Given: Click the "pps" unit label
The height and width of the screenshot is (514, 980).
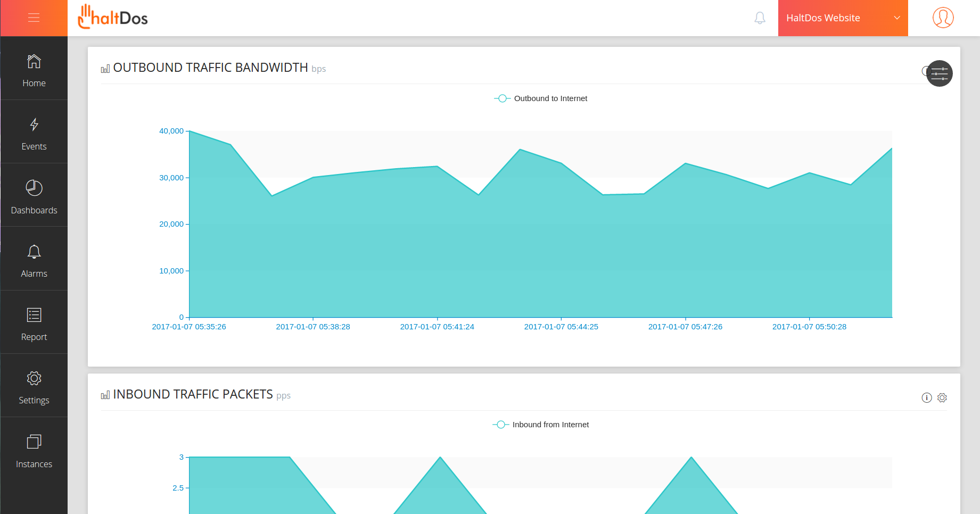Looking at the screenshot, I should click(x=284, y=396).
